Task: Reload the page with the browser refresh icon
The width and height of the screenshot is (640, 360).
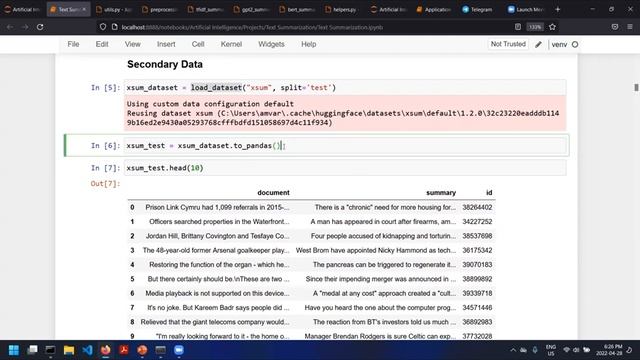Action: pos(40,27)
